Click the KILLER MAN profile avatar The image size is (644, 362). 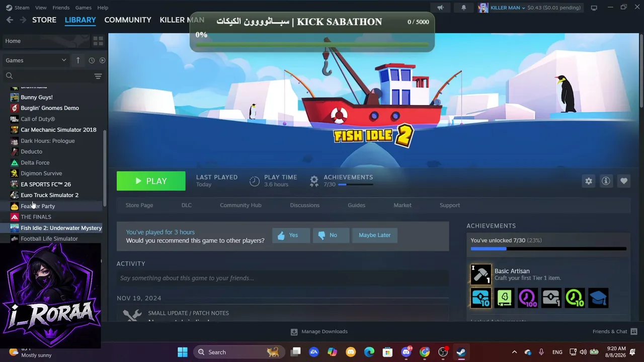click(482, 8)
